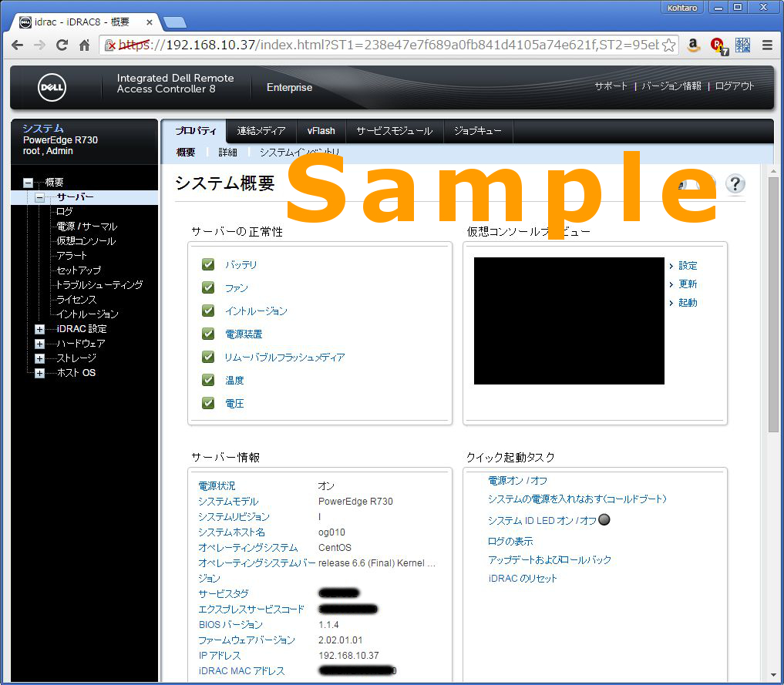Open the Chrome hamburger menu

(768, 45)
